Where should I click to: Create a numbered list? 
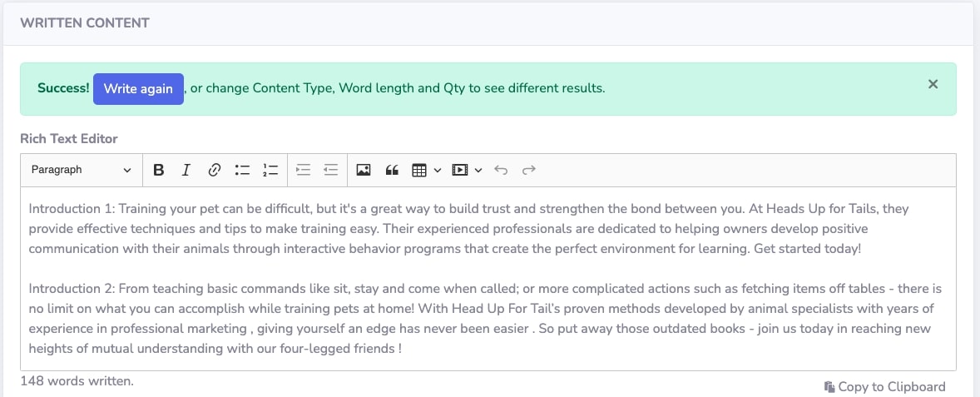click(x=270, y=170)
